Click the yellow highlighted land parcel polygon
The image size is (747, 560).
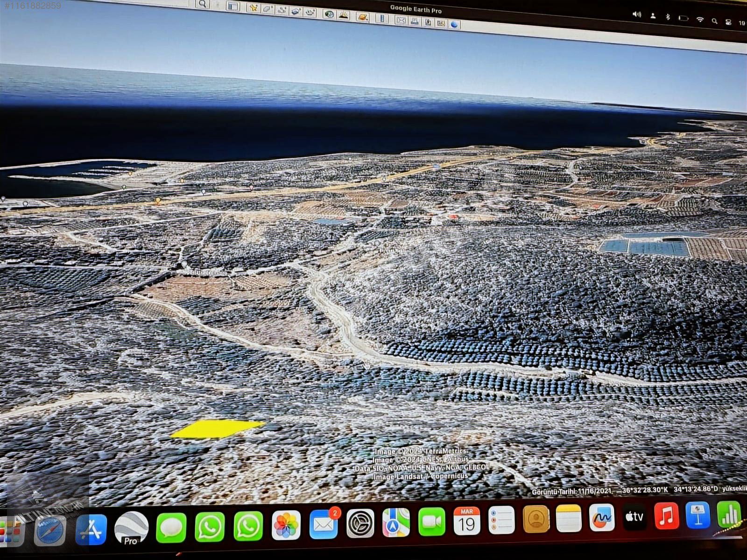point(216,429)
